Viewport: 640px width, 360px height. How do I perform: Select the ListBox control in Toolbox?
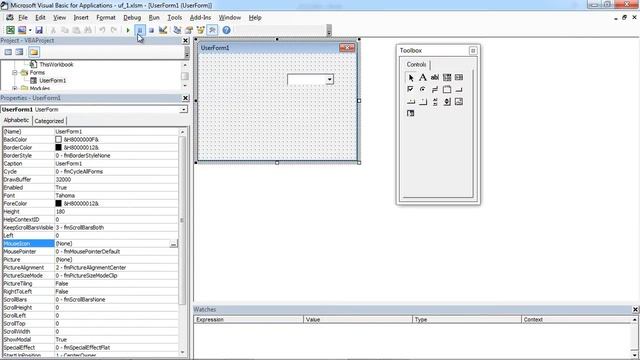coord(459,78)
